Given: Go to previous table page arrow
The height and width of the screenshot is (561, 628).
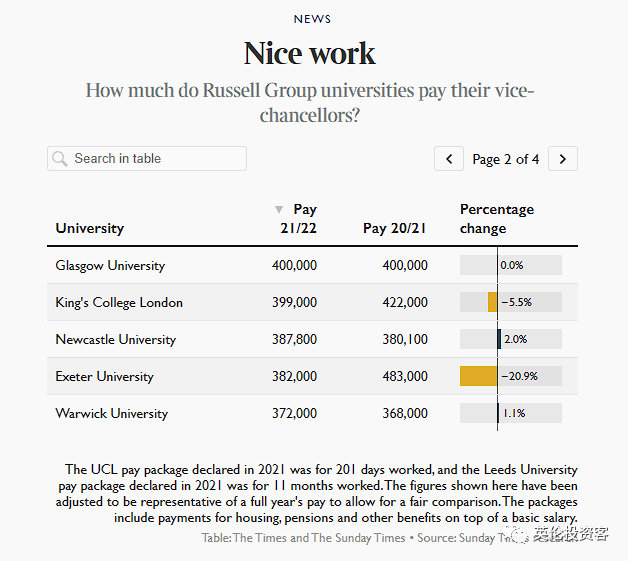Looking at the screenshot, I should pos(449,159).
